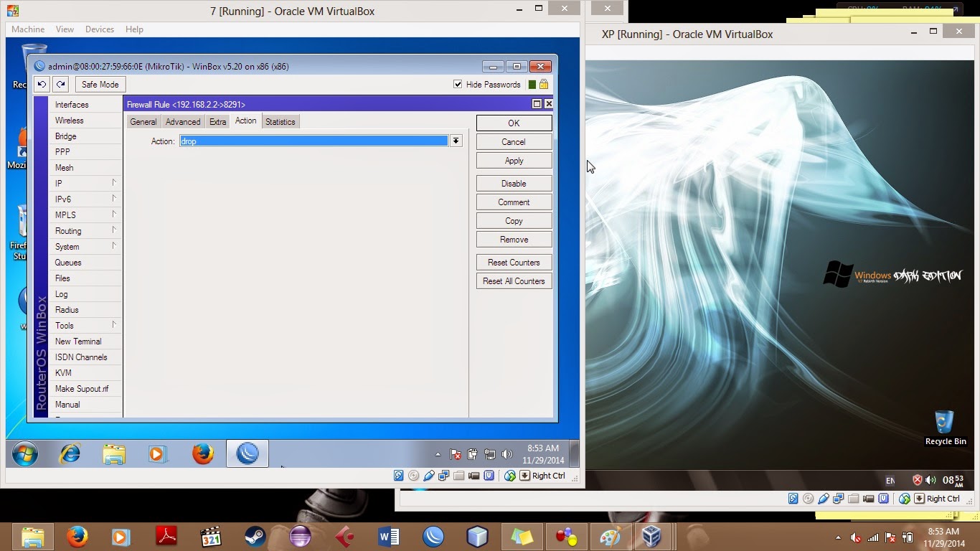Open Sticky Notes from the host taskbar
Screen dimensions: 980x551
coord(522,537)
